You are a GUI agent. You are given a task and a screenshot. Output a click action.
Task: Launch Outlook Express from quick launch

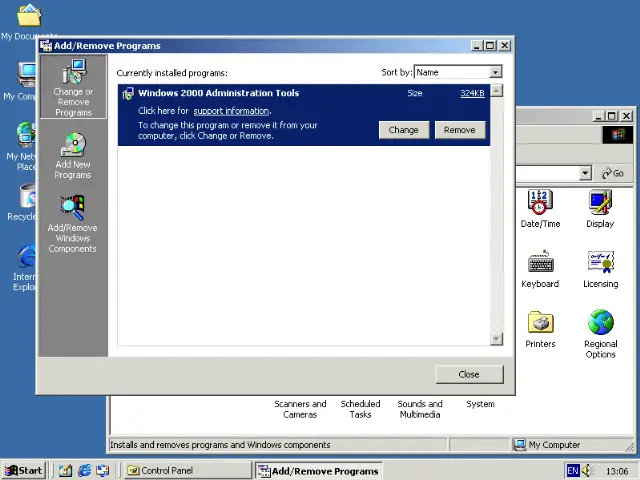pos(102,471)
